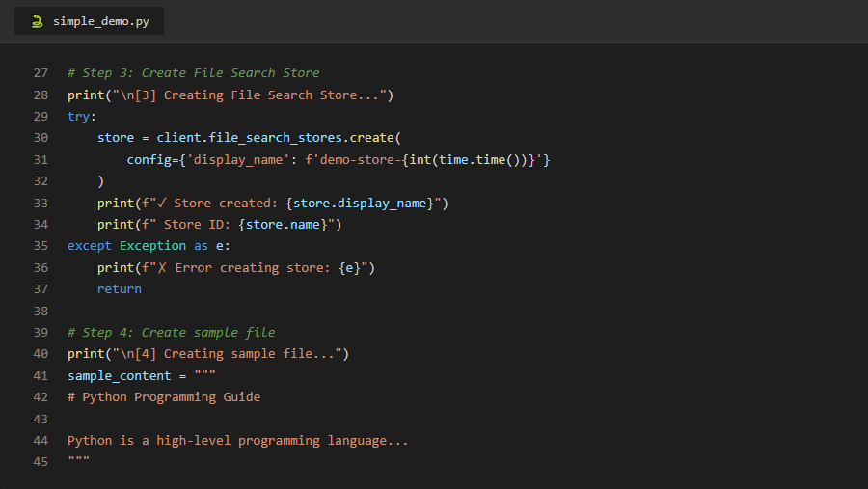Image resolution: width=868 pixels, height=489 pixels.
Task: Click line number 33 in the gutter
Action: 41,204
